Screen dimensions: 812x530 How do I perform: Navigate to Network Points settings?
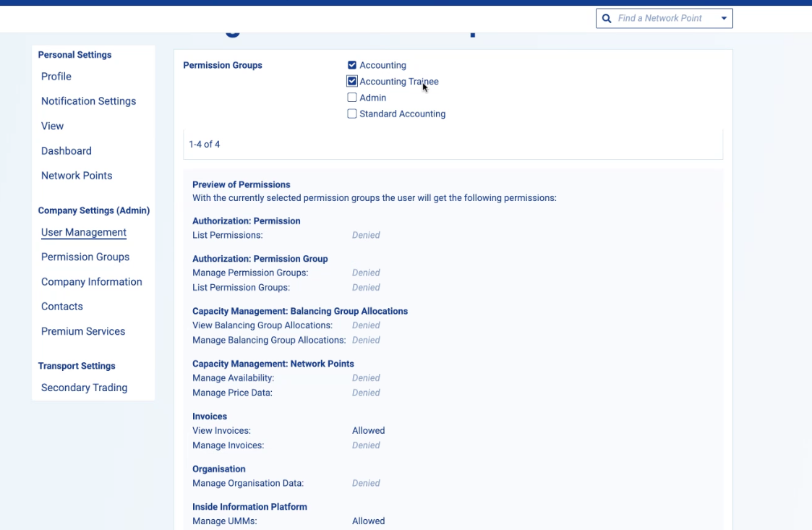[77, 176]
